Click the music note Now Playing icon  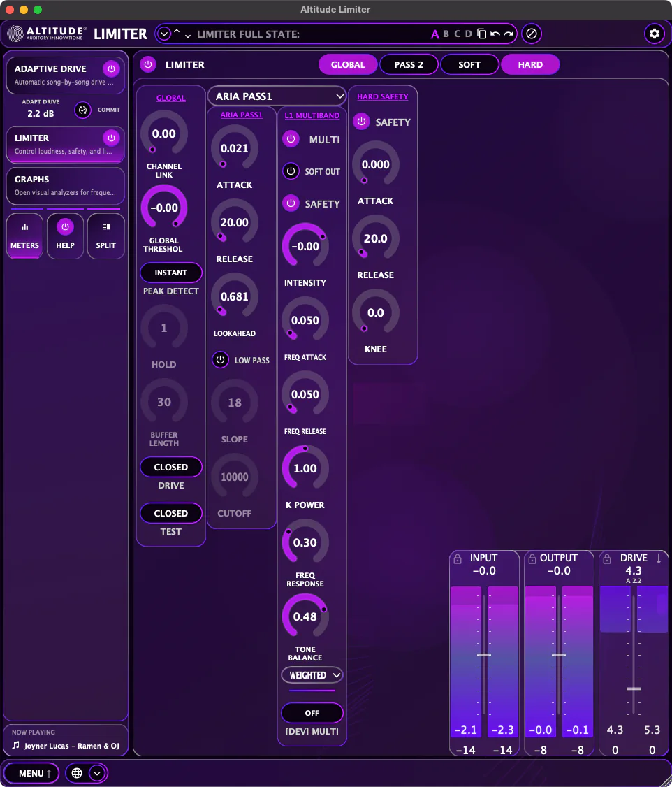[x=15, y=745]
